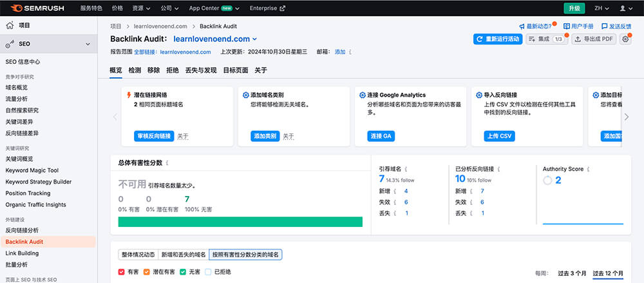This screenshot has width=644, height=283.
Task: Click the Semrush logo
Action: [x=37, y=8]
